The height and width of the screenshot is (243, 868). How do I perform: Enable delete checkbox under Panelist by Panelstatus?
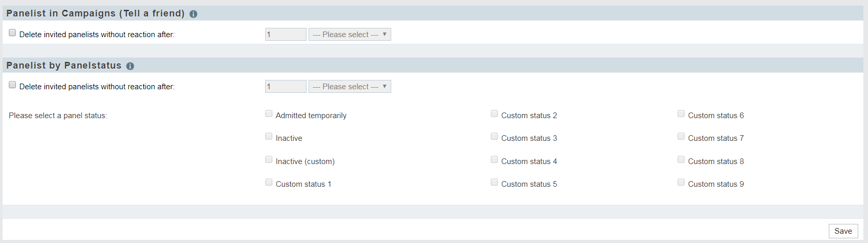[x=12, y=85]
